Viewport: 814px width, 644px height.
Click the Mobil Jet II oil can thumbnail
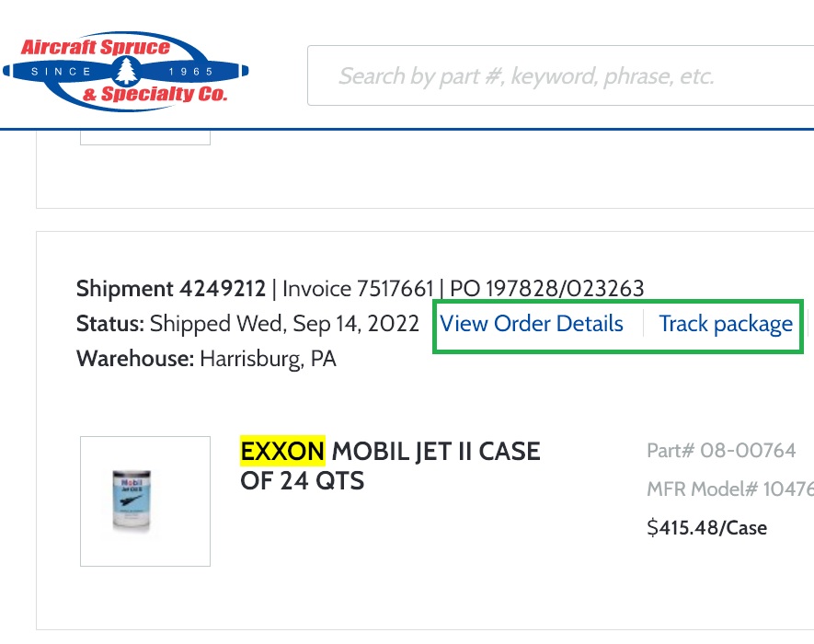tap(145, 501)
